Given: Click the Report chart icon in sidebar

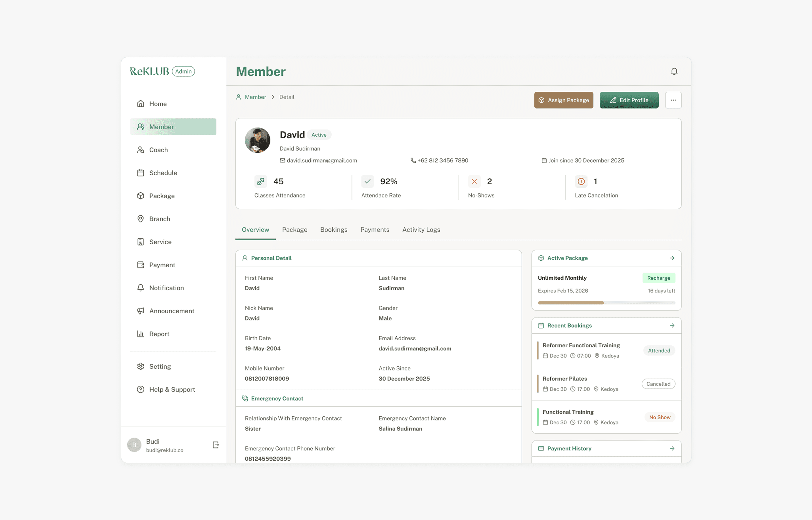Looking at the screenshot, I should 141,334.
